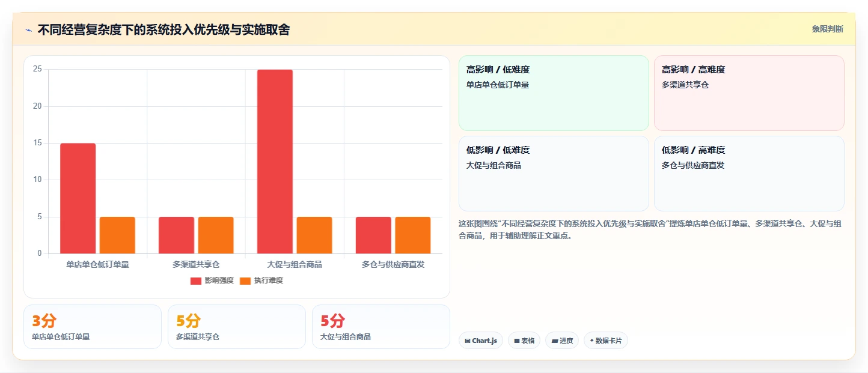Select the Chart.js tag

pyautogui.click(x=481, y=341)
